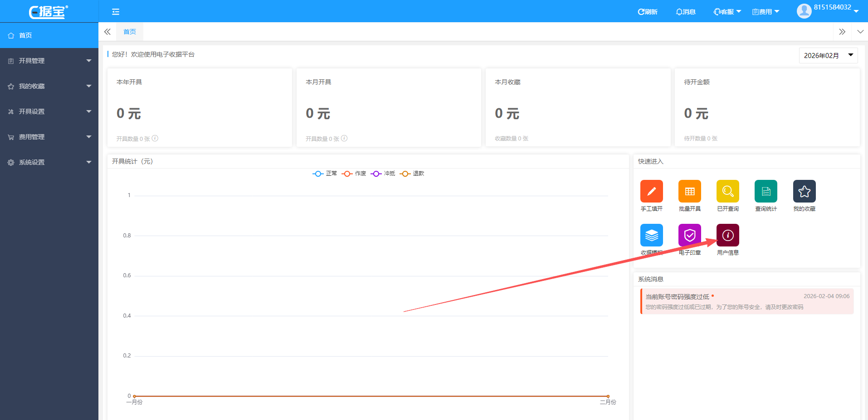Open the 已开查询 search icon

pos(727,191)
